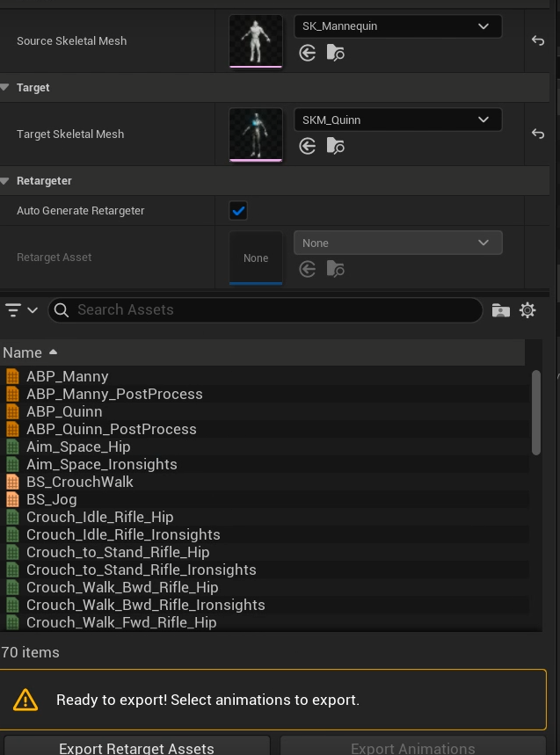560x755 pixels.
Task: Browse to SKM_Quinn in Content Browser
Action: [x=335, y=146]
